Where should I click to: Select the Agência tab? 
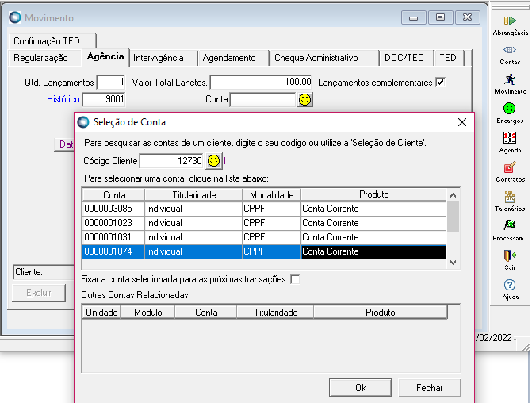coord(105,56)
